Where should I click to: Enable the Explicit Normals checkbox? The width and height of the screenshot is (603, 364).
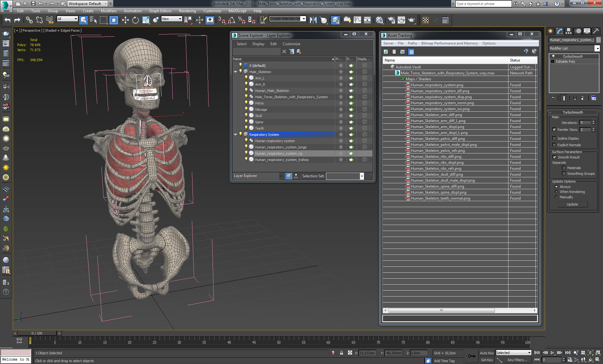pos(554,145)
